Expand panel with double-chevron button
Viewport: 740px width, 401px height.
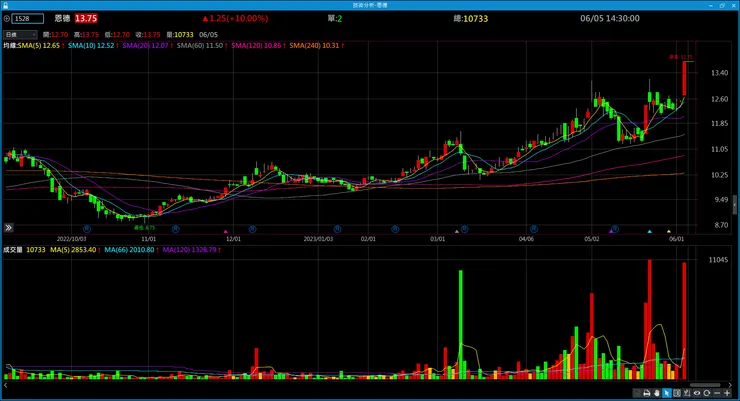coord(8,228)
